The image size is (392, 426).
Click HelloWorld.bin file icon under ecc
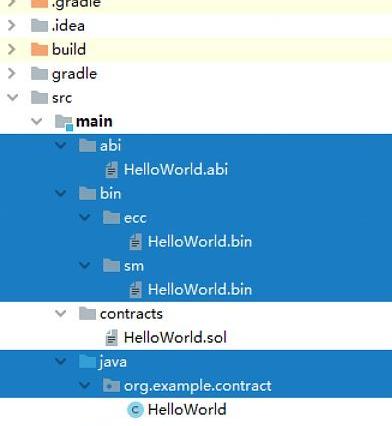(135, 241)
